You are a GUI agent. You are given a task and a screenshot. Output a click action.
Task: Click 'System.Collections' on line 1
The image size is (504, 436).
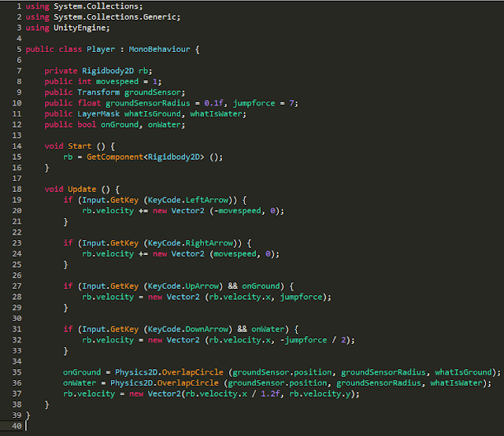tap(96, 6)
